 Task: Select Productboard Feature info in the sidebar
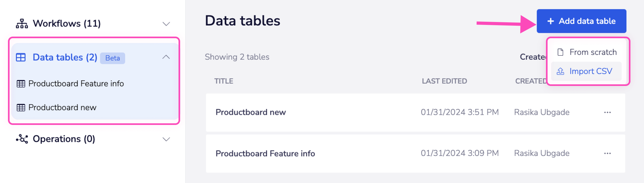tap(76, 84)
